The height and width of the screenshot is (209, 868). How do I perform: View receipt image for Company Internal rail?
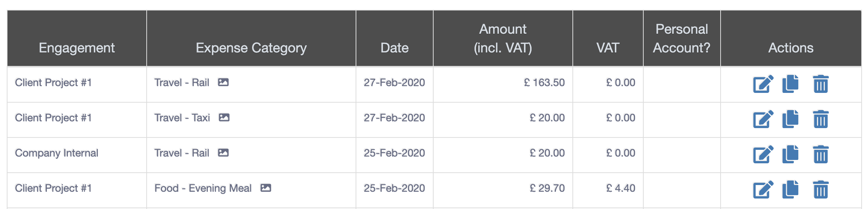tap(223, 153)
